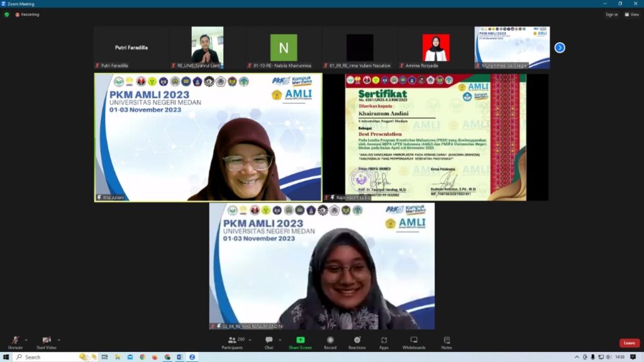Open Whiteboards from the meeting toolbar

(x=414, y=343)
